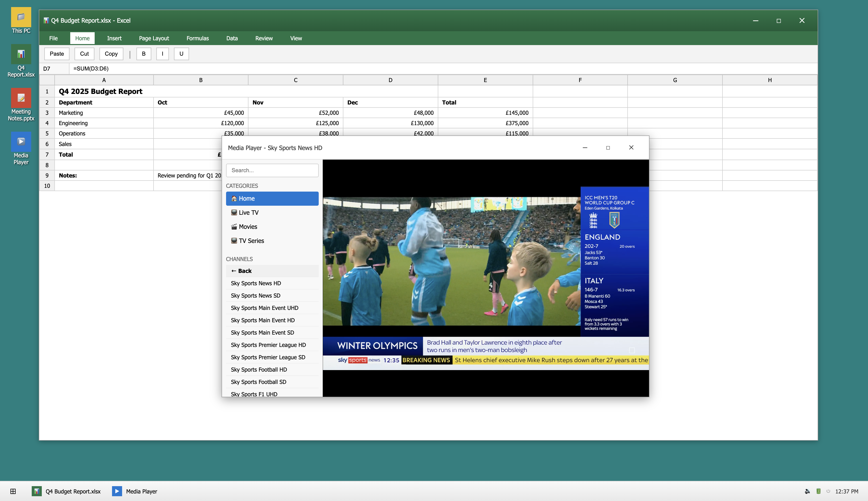The height and width of the screenshot is (501, 868).
Task: Switch to the Insert ribbon tab
Action: tap(114, 38)
